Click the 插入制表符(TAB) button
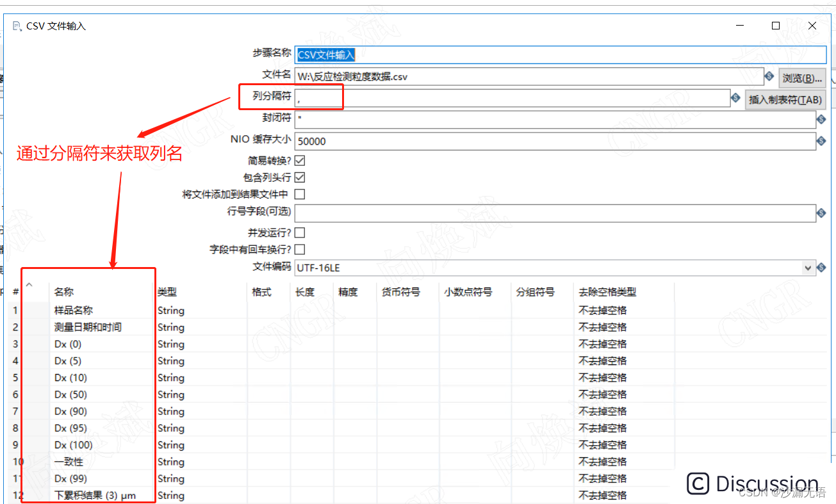 784,98
